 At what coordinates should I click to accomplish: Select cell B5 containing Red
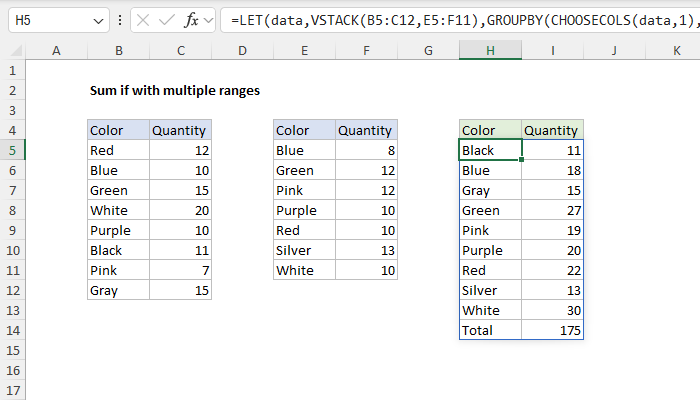(118, 150)
